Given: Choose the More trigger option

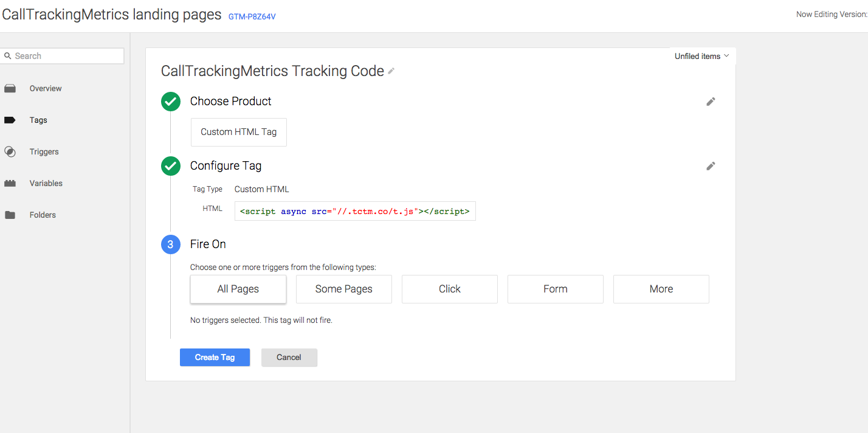Looking at the screenshot, I should click(x=661, y=289).
